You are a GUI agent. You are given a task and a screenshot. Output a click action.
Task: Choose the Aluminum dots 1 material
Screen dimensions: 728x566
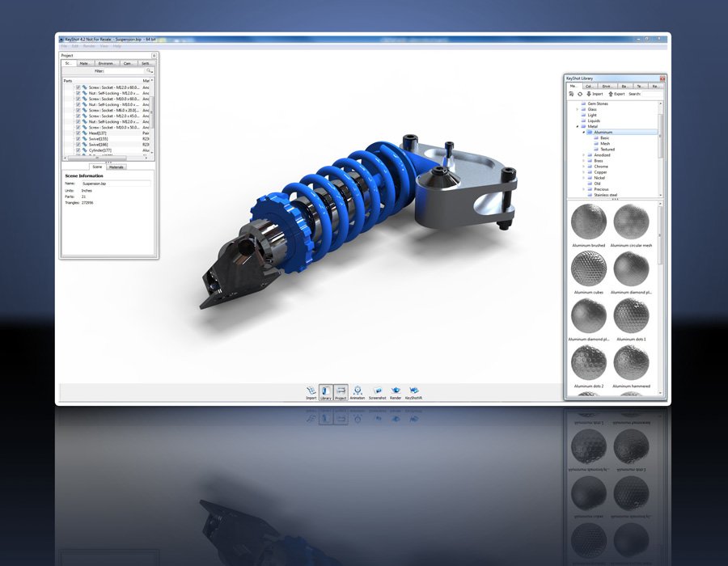point(631,315)
